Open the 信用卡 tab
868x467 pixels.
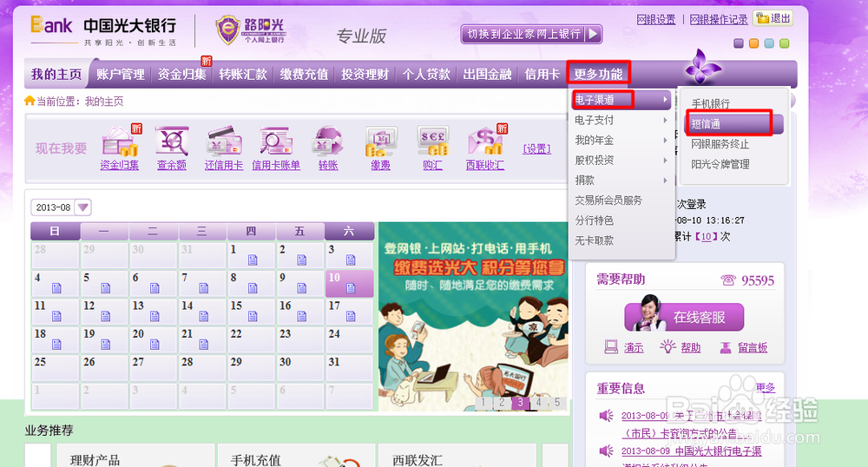tap(542, 74)
